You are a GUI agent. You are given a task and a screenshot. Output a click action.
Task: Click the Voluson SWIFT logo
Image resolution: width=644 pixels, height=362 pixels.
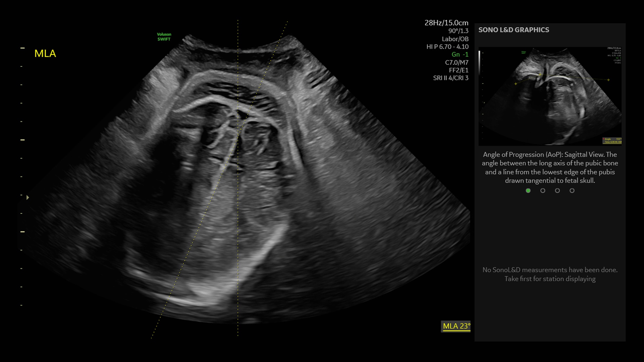[x=164, y=37]
